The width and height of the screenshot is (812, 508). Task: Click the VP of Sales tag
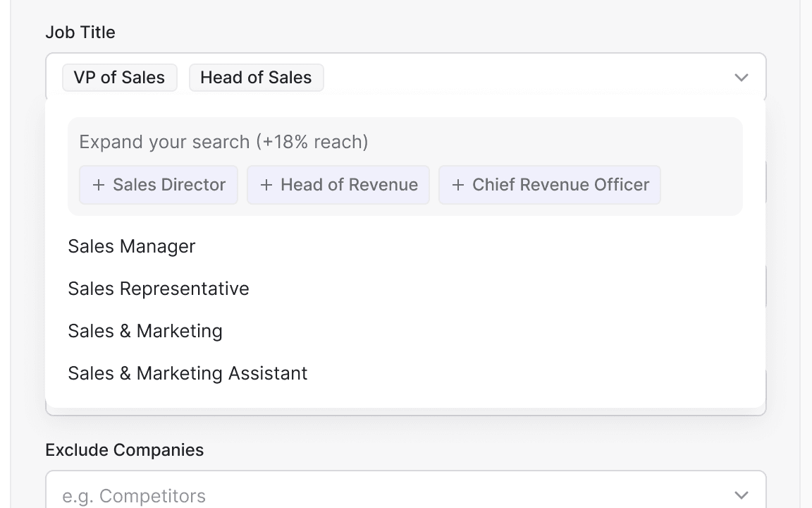[120, 78]
